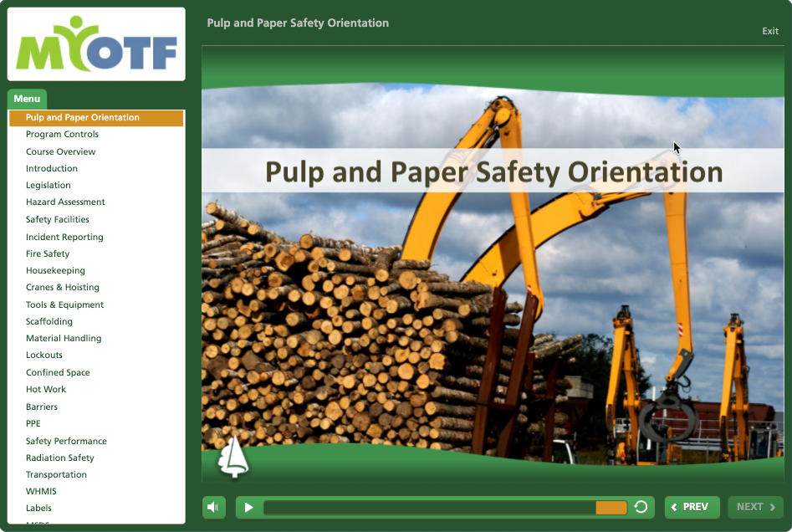Exit the course via Exit link
792x532 pixels.
point(769,31)
